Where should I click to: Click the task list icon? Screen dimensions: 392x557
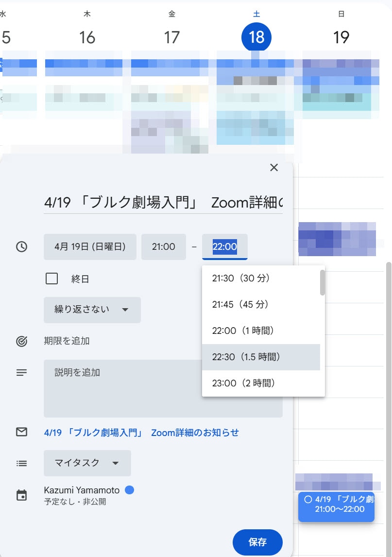pos(21,463)
